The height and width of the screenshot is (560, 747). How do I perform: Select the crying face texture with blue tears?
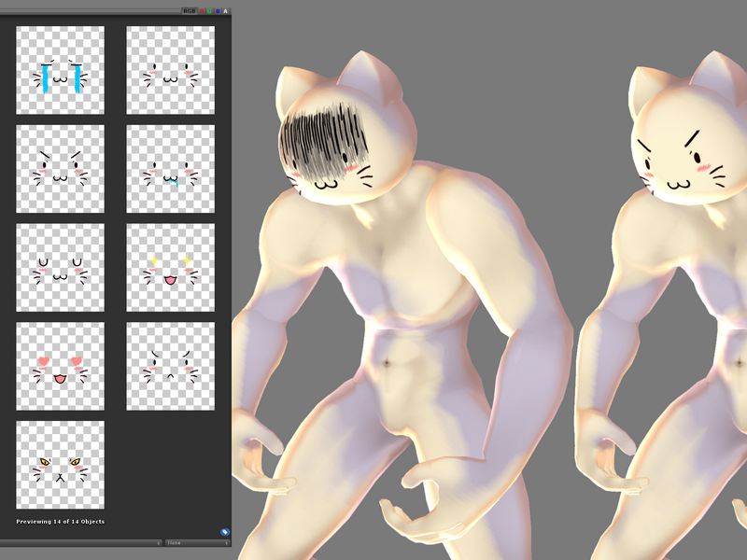pyautogui.click(x=60, y=70)
